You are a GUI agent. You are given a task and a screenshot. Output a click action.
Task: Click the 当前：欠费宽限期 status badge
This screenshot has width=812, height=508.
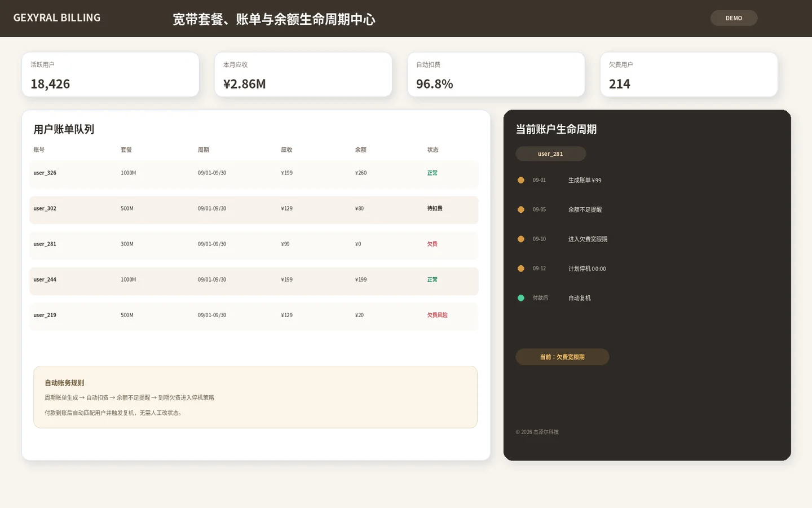click(562, 357)
